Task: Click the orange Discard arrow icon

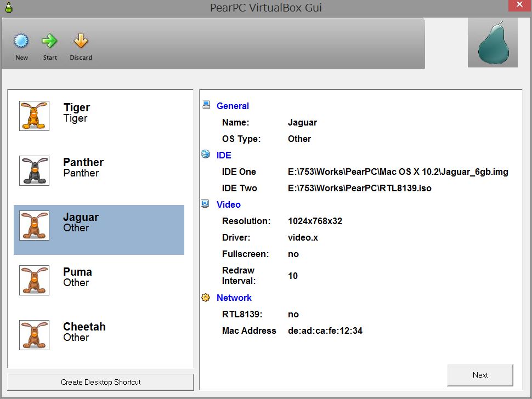Action: coord(81,41)
